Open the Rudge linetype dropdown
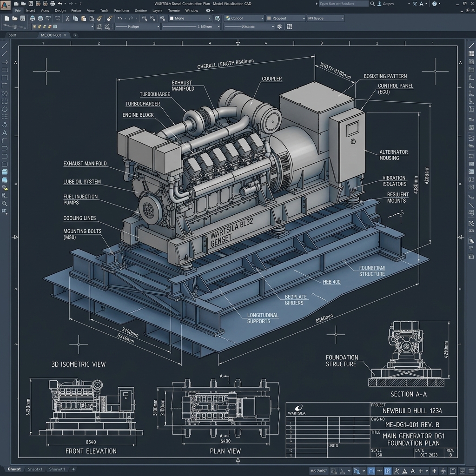Image resolution: width=476 pixels, height=476 pixels. [x=138, y=26]
